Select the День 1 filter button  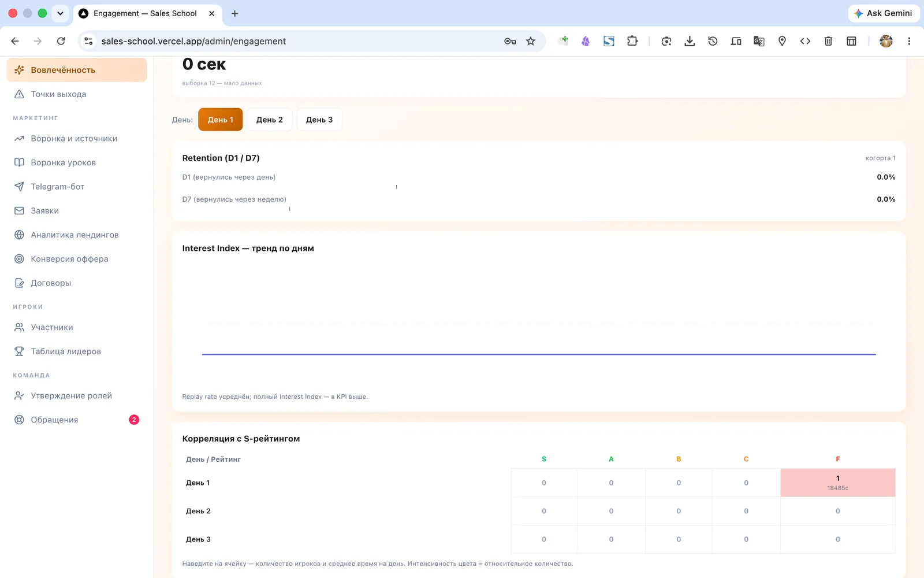point(221,120)
